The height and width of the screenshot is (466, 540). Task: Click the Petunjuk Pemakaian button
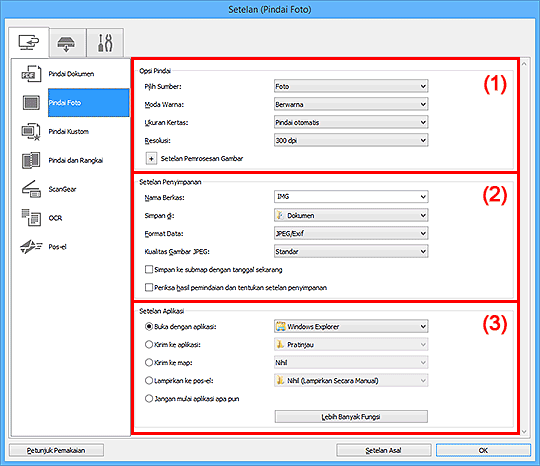[56, 450]
